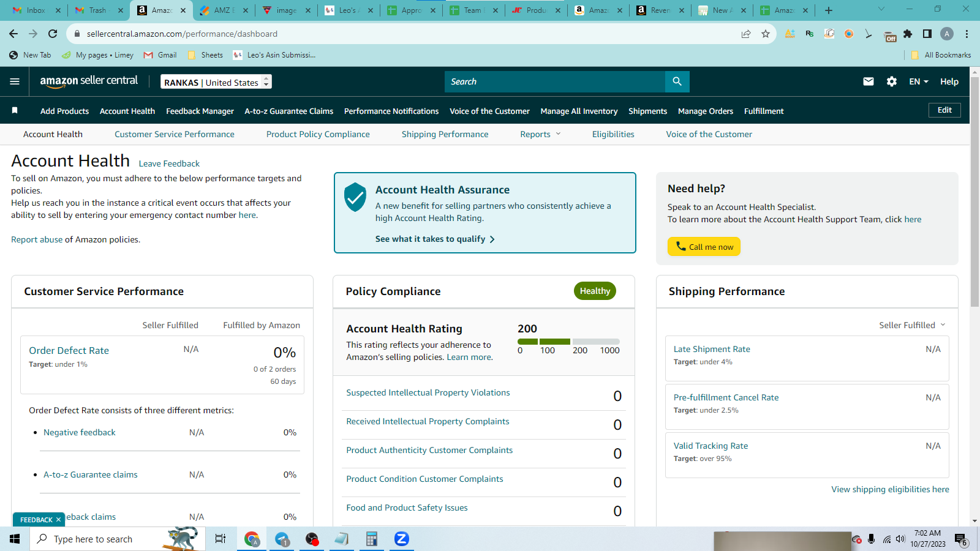Open Seller Central messages envelope icon

[869, 81]
